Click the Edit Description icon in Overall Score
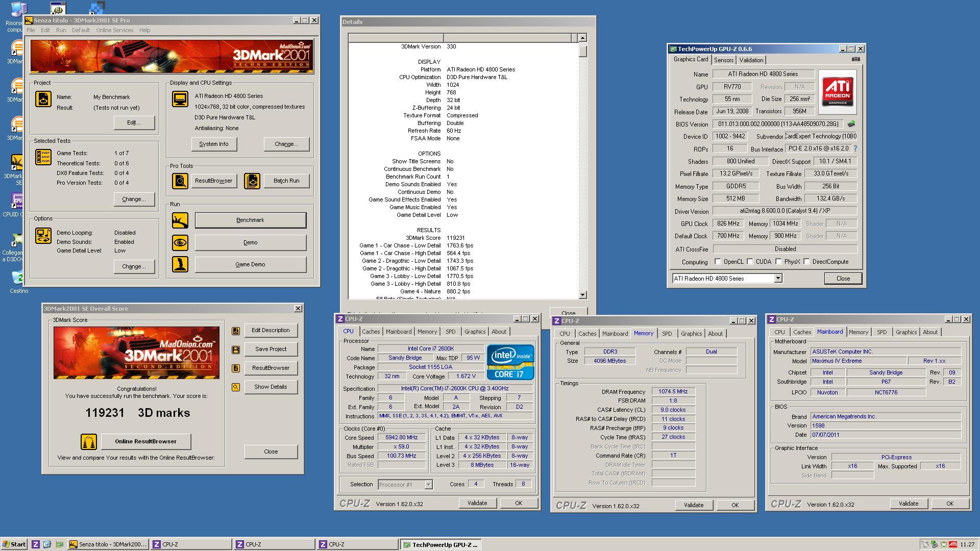 [x=235, y=331]
